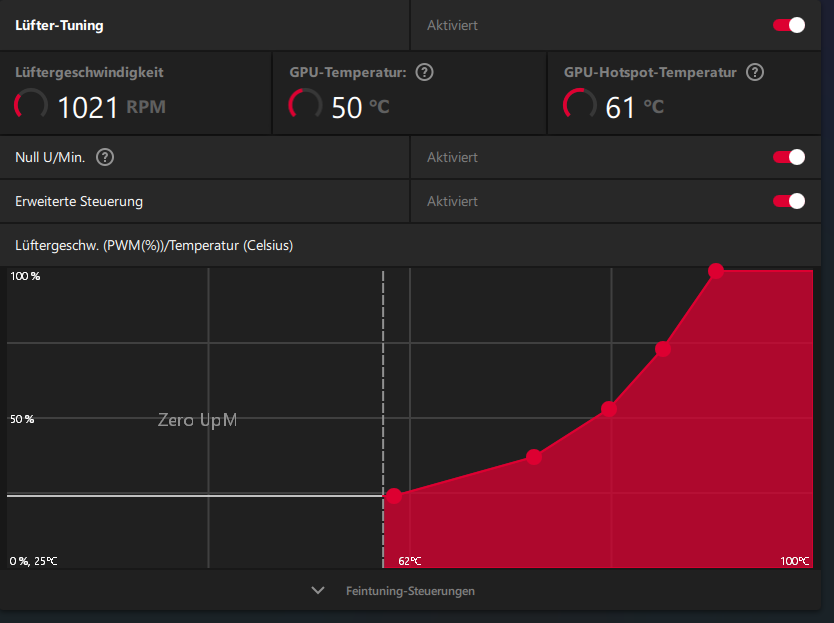Disable the Null U/Min. toggle
The width and height of the screenshot is (834, 623).
pos(789,157)
